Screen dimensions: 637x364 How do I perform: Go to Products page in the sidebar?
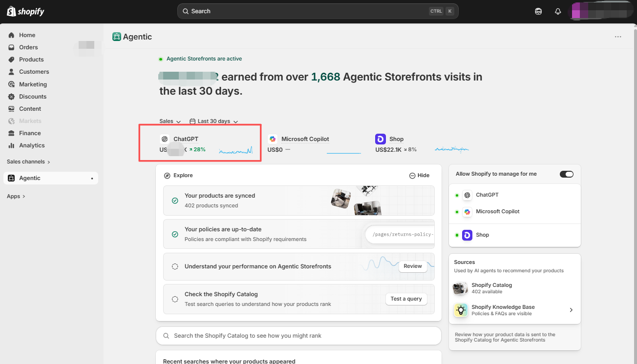tap(31, 60)
